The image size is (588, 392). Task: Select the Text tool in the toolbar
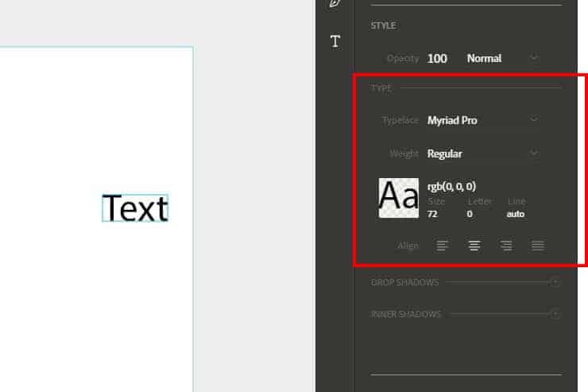[x=335, y=41]
